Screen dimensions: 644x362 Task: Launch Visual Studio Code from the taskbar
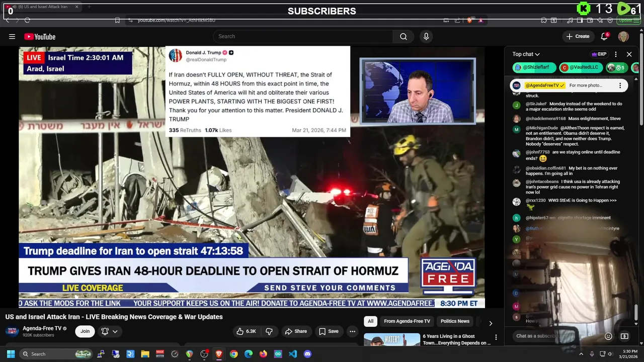pos(293,354)
